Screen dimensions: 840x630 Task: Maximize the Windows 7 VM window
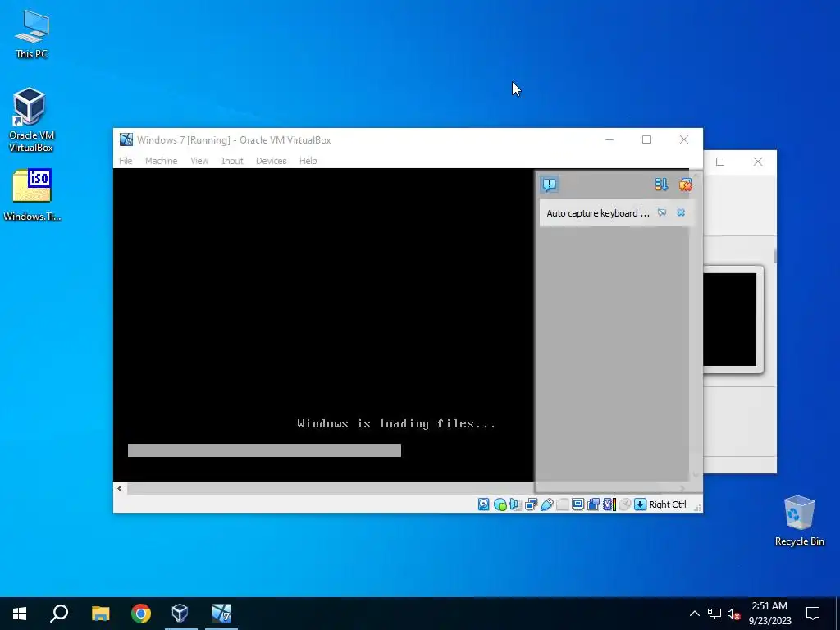click(x=646, y=139)
